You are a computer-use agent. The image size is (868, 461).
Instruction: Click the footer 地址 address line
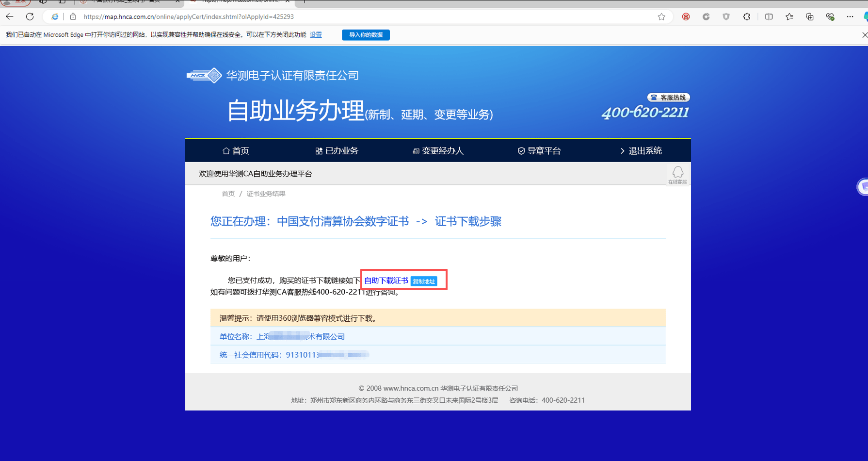pos(395,400)
